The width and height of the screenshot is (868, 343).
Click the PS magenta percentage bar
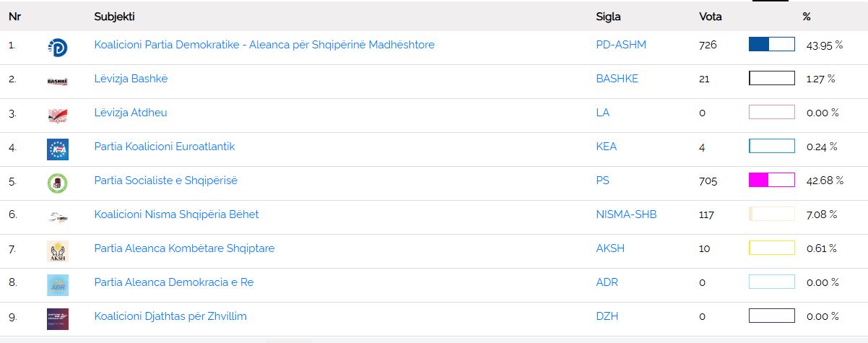point(771,181)
